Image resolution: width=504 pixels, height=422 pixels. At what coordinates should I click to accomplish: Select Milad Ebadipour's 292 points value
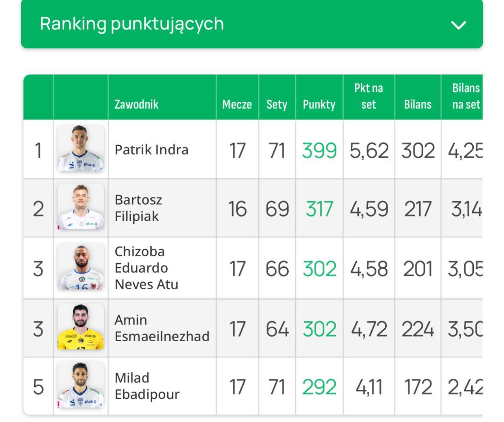tap(319, 387)
